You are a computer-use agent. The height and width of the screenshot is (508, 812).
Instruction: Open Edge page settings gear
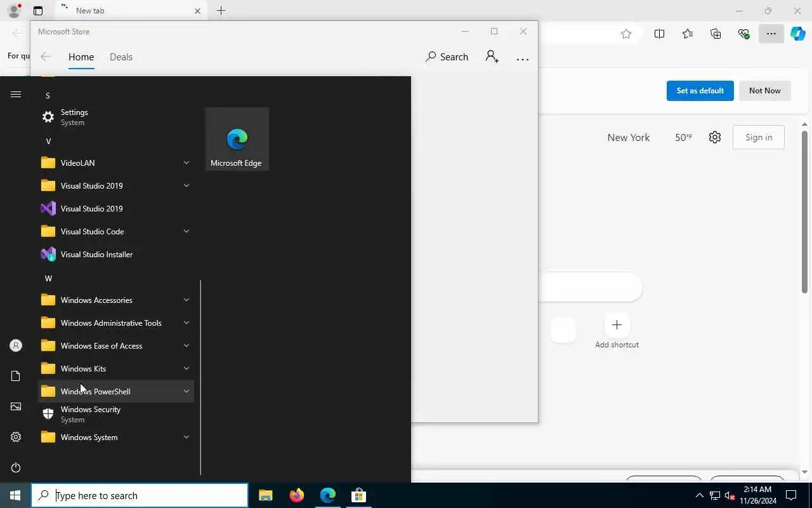coord(715,137)
